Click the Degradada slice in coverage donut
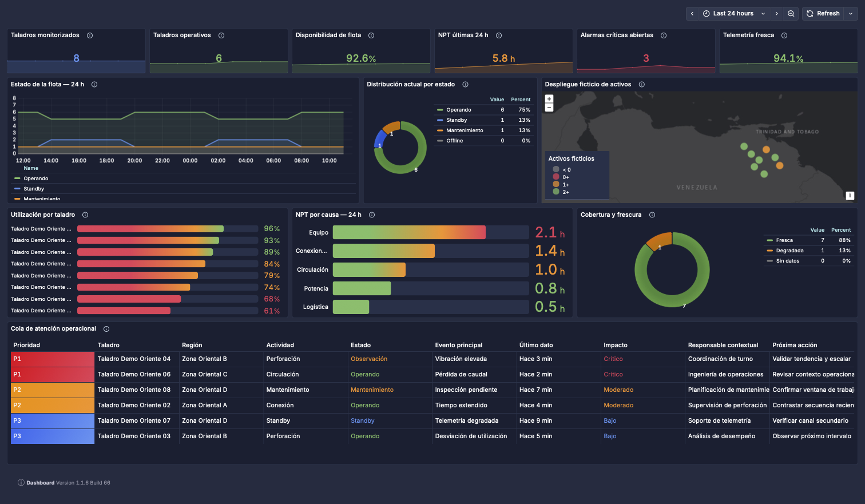865x504 pixels. click(x=659, y=241)
